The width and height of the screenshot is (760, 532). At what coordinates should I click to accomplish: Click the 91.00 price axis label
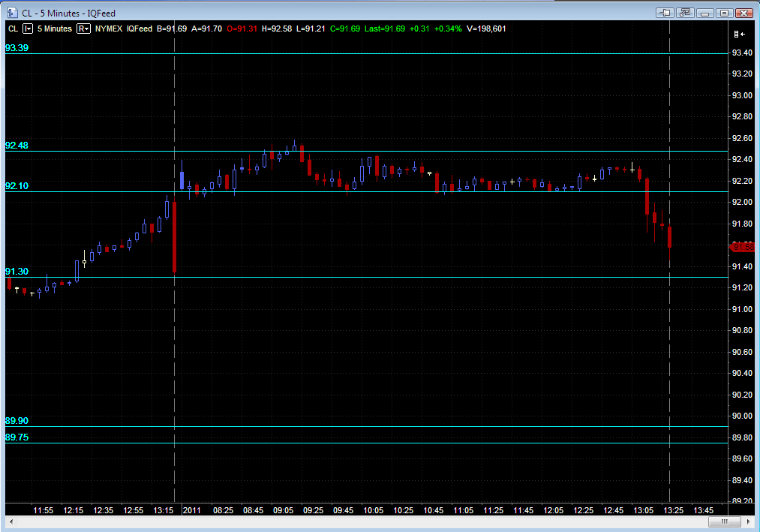pyautogui.click(x=742, y=309)
